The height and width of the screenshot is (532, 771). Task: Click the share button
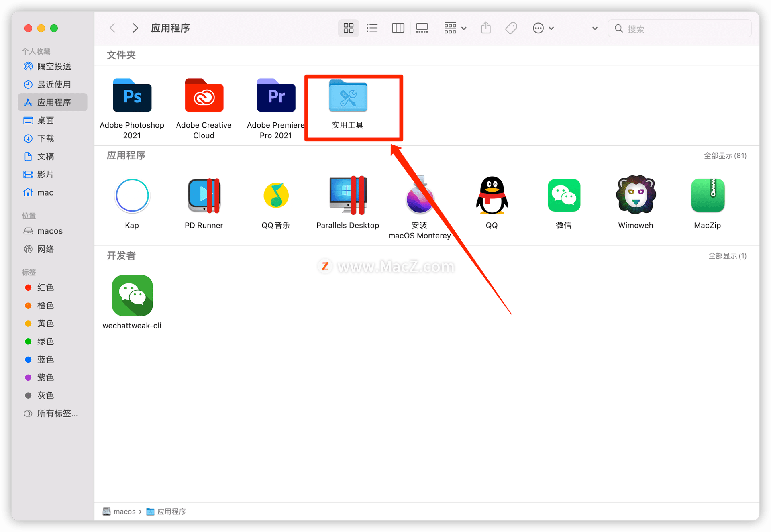click(486, 28)
